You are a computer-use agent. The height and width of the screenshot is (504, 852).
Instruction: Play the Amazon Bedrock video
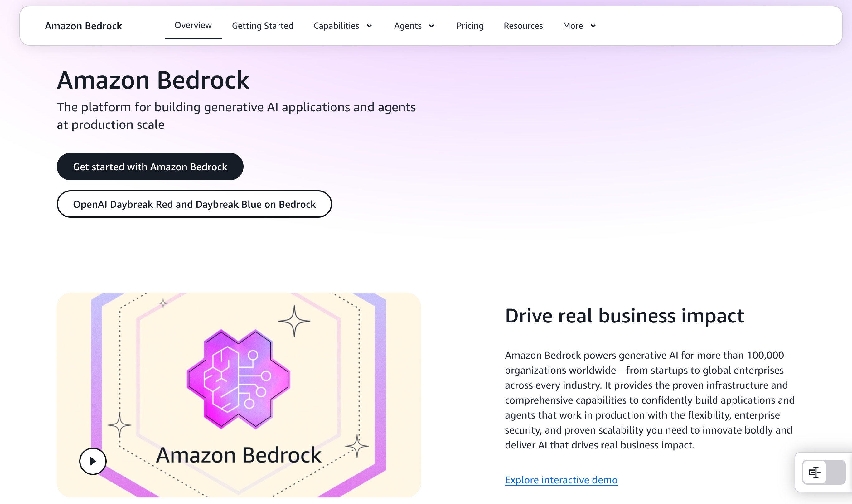coord(93,461)
